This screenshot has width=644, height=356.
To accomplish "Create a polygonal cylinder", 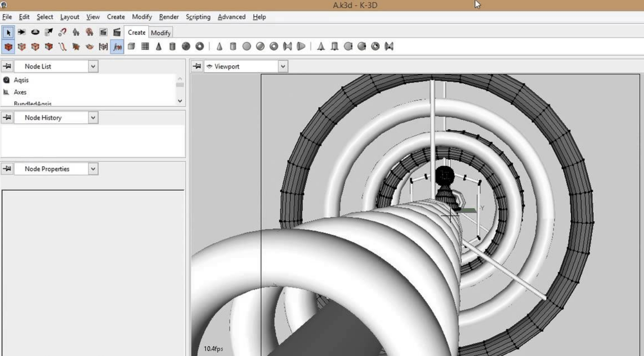I will coord(172,46).
